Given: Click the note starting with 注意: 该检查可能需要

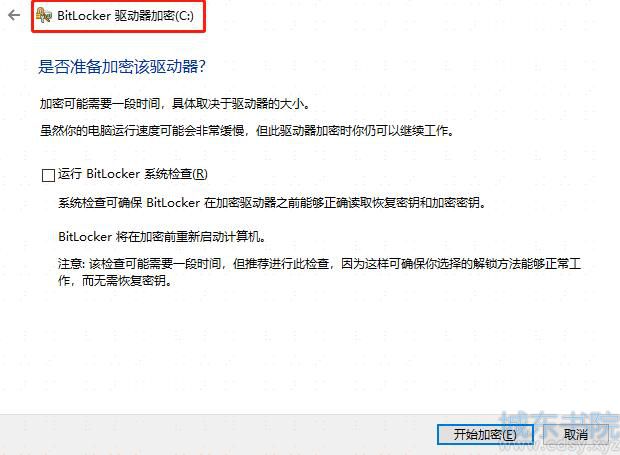Looking at the screenshot, I should click(x=319, y=272).
